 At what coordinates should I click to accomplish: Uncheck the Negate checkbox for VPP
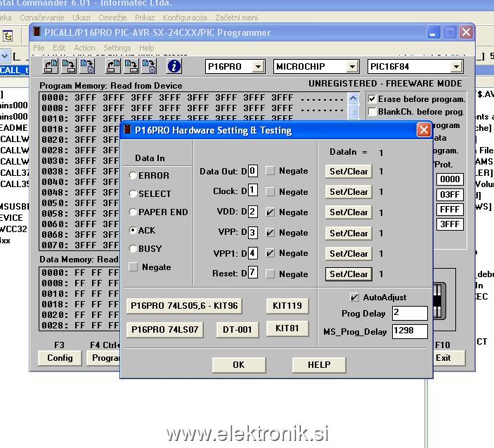(270, 233)
